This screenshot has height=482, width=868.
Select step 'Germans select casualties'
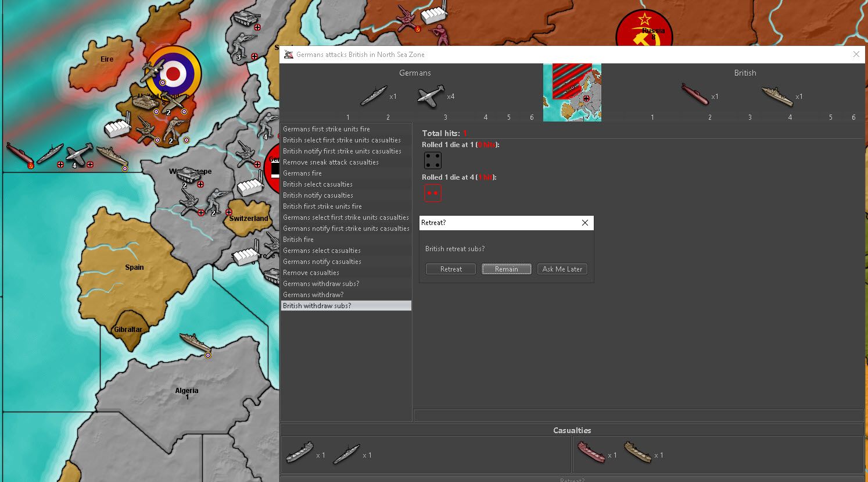pos(346,251)
